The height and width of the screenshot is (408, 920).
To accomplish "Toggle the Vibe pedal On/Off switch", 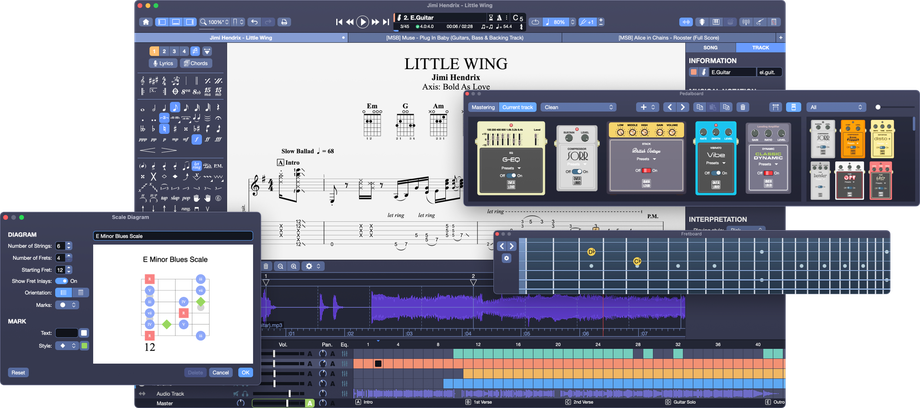I will pyautogui.click(x=715, y=173).
